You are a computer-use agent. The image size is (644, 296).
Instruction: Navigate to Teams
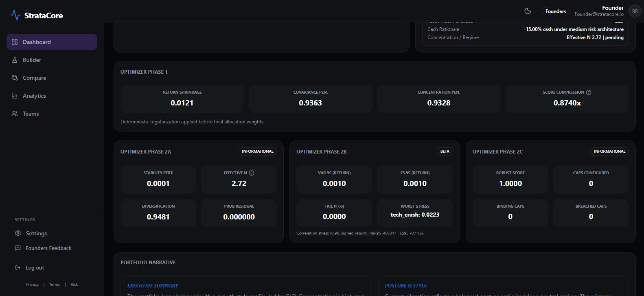click(x=52, y=114)
